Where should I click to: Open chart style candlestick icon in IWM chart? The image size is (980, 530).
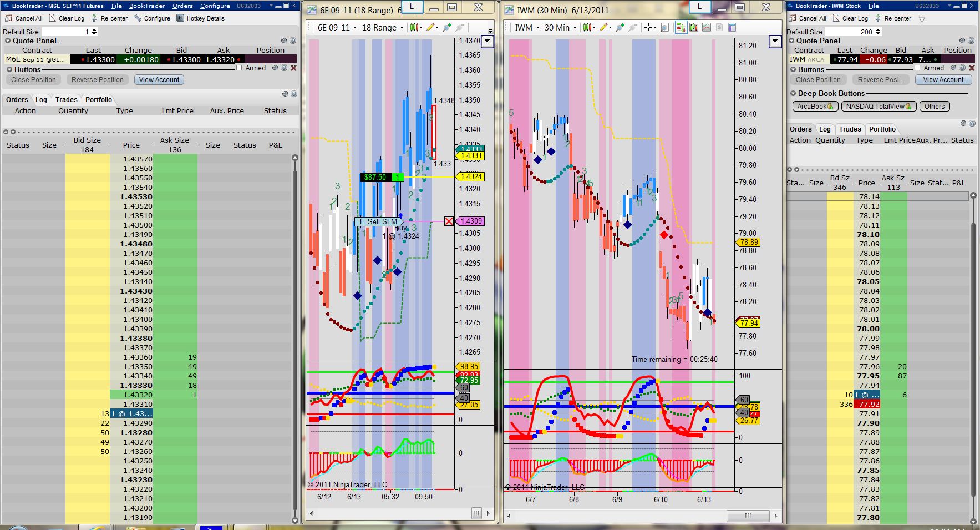coord(588,28)
